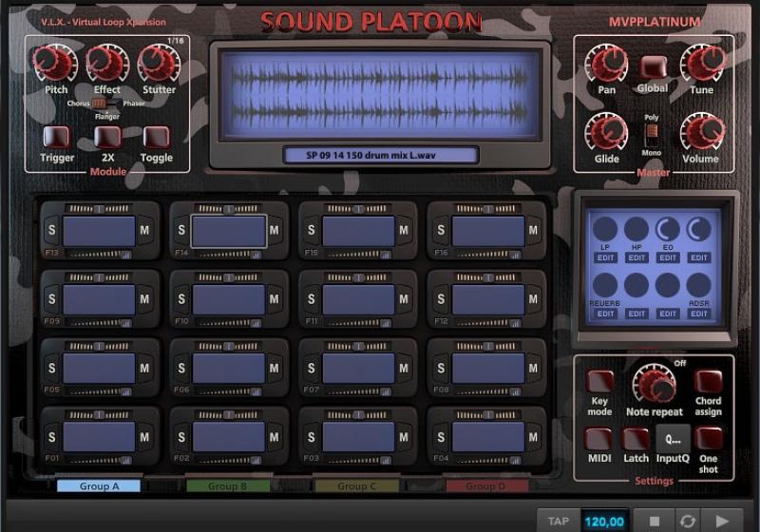760x532 pixels.
Task: Solo pad F01
Action: point(51,437)
